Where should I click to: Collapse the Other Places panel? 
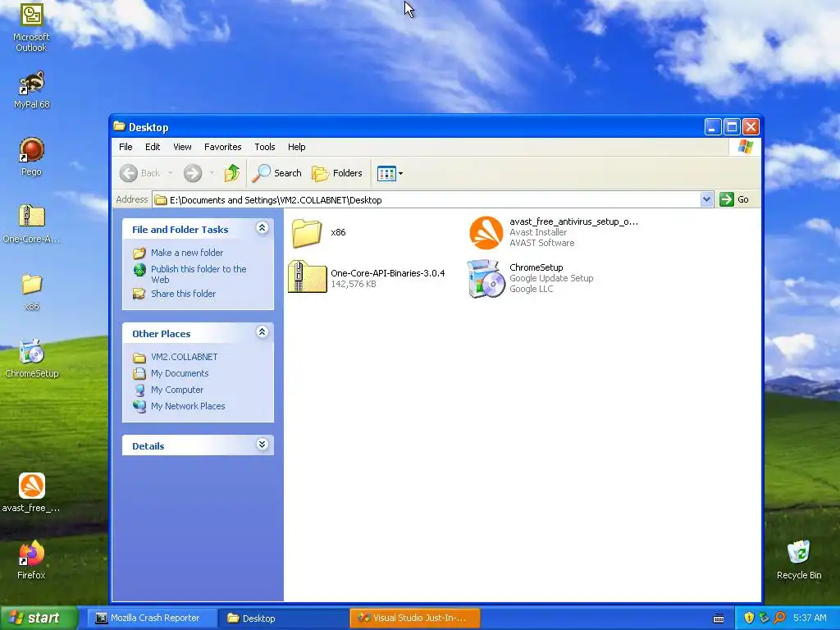pyautogui.click(x=262, y=332)
